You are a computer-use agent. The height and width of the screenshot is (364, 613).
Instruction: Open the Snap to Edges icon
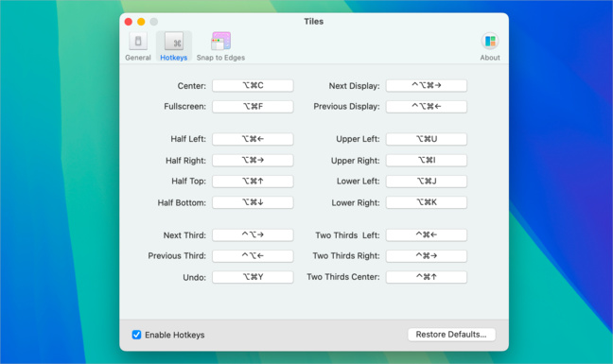coord(220,46)
